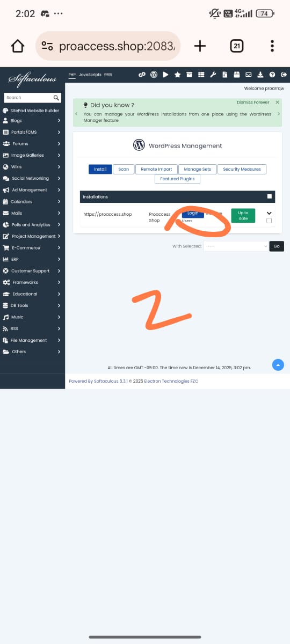Switch to the JavaScripts tab
This screenshot has width=290, height=644.
pyautogui.click(x=90, y=75)
